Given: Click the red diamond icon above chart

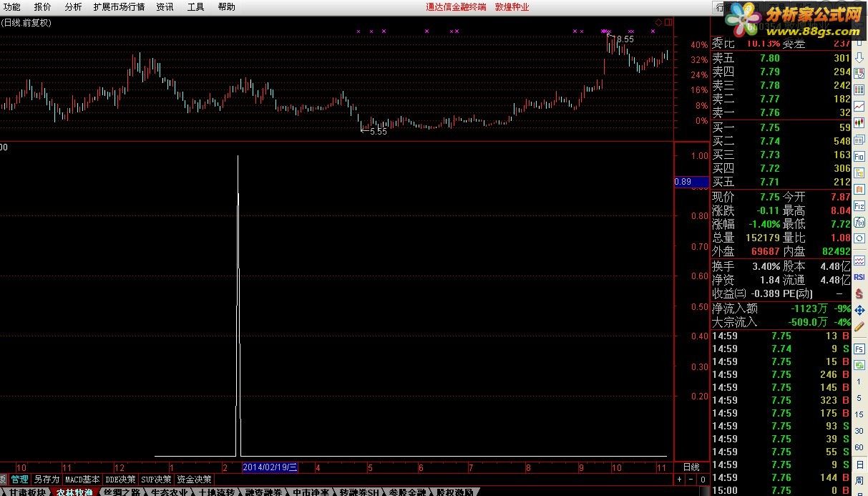Looking at the screenshot, I should (x=658, y=23).
